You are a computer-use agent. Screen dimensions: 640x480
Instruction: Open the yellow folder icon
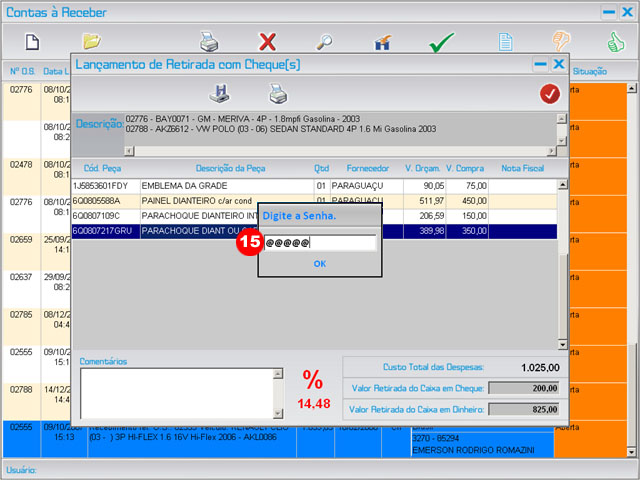92,41
